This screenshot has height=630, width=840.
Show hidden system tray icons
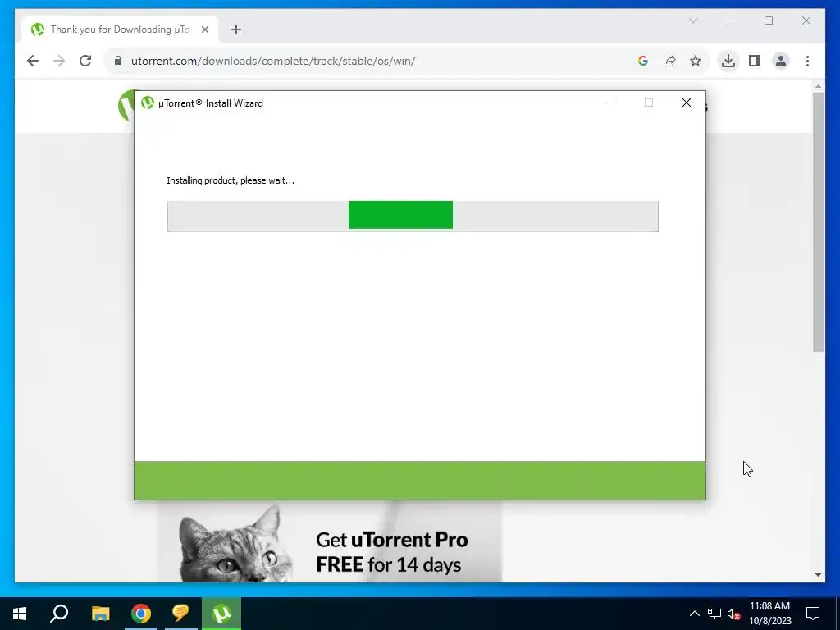coord(694,614)
